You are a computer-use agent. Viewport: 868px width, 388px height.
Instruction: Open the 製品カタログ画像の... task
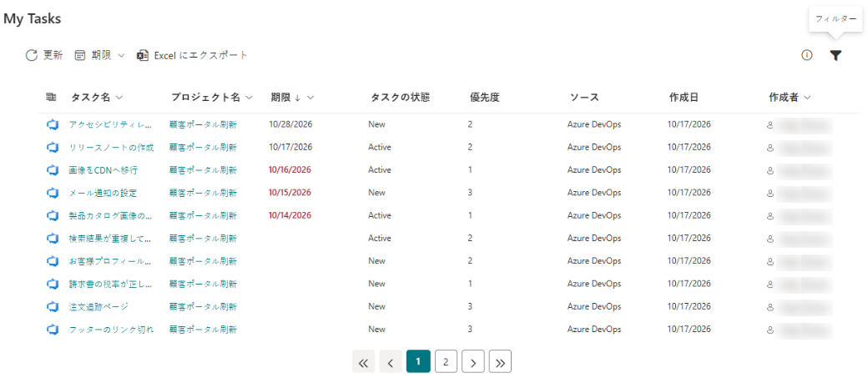[x=110, y=215]
